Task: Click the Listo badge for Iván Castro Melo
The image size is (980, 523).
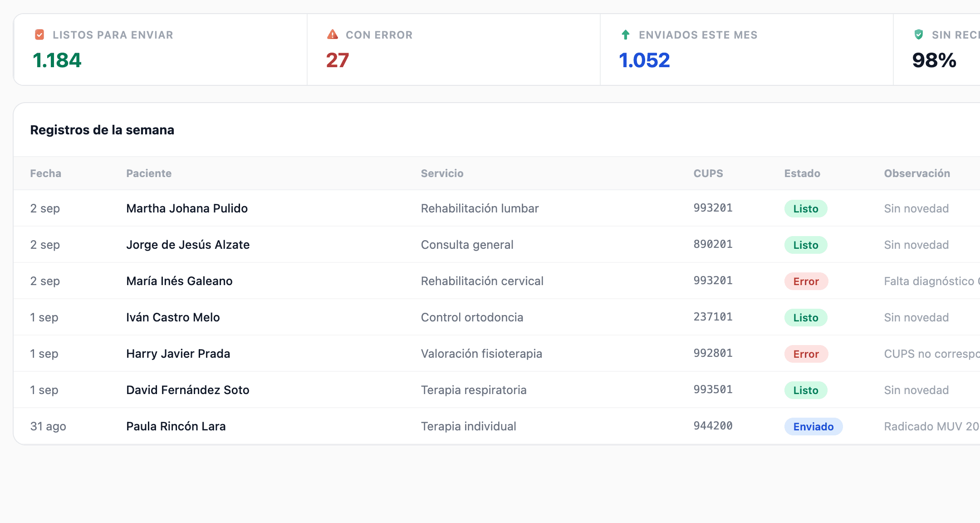Action: point(806,318)
